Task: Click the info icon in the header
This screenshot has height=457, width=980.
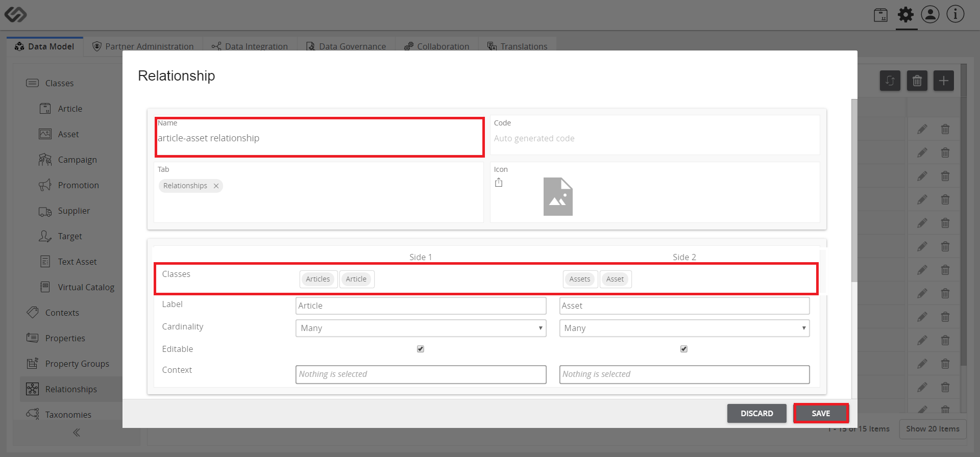Action: 955,14
